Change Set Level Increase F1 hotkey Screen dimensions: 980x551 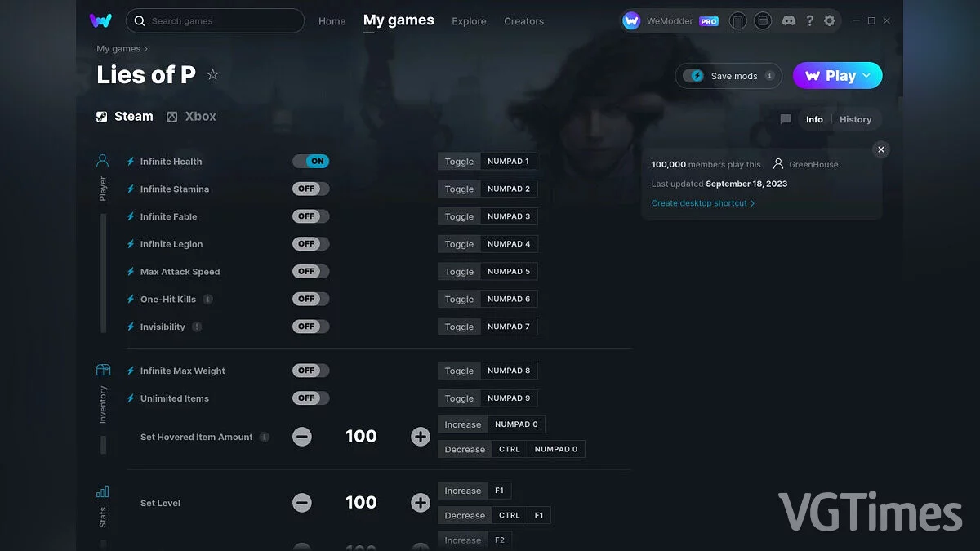[499, 491]
